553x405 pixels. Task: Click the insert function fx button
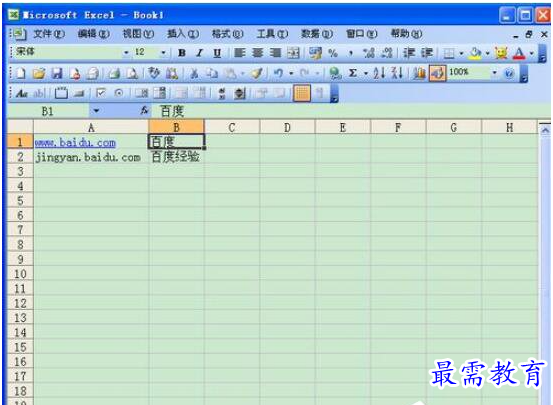(144, 111)
